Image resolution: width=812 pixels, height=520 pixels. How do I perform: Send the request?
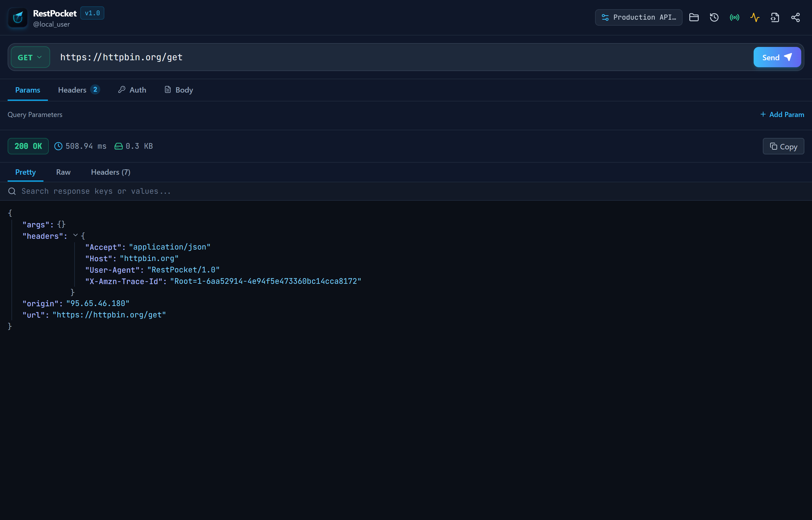pos(777,57)
